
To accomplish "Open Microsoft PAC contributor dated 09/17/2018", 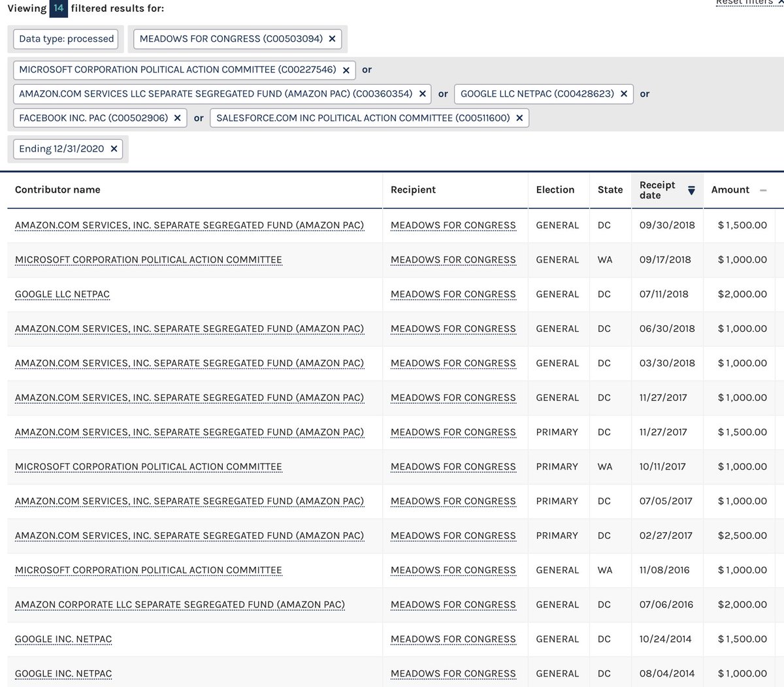I will point(148,260).
